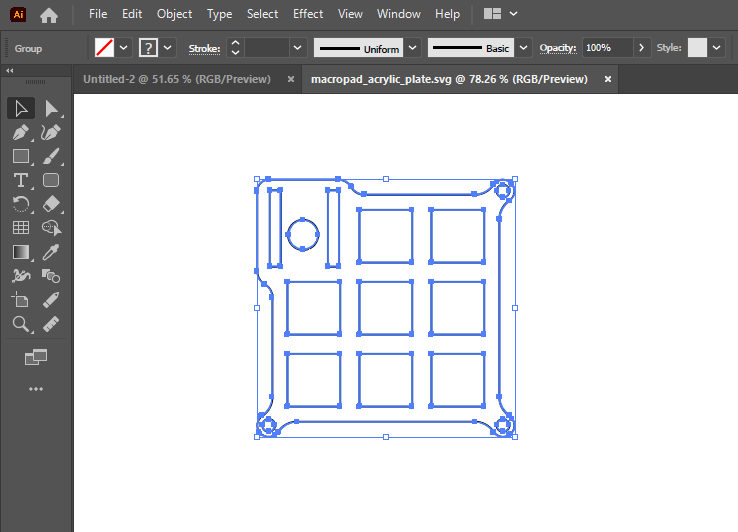Choose the Type tool

(20, 180)
